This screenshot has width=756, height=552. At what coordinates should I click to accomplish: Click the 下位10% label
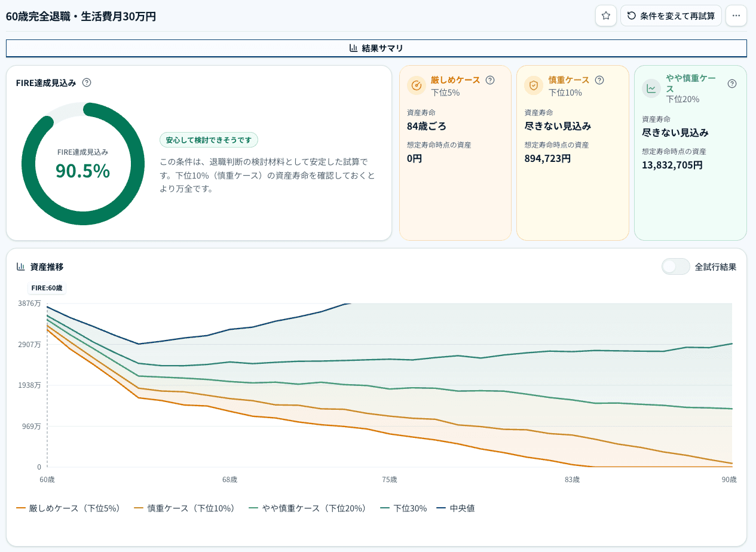[565, 93]
